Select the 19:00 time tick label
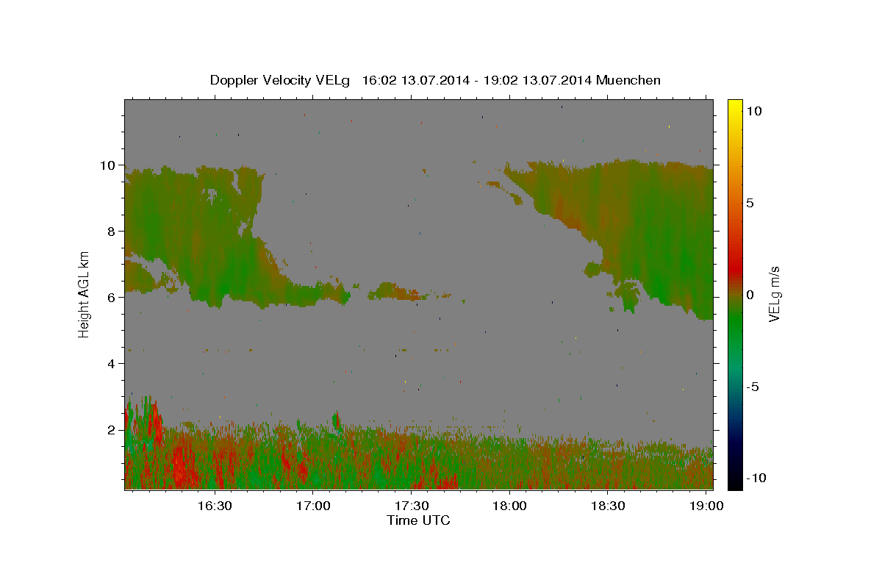The width and height of the screenshot is (882, 588). [706, 506]
